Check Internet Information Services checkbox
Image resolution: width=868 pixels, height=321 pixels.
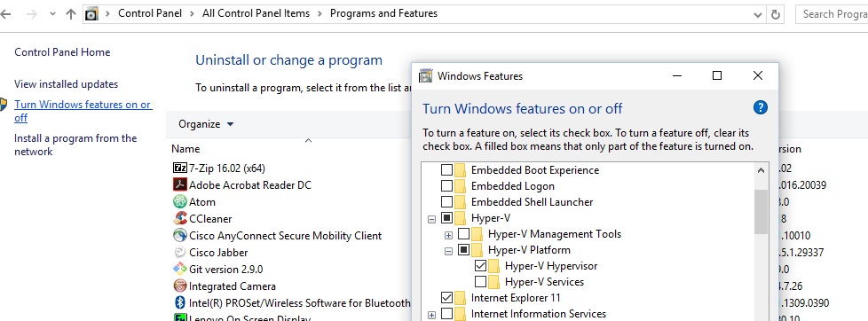[446, 314]
